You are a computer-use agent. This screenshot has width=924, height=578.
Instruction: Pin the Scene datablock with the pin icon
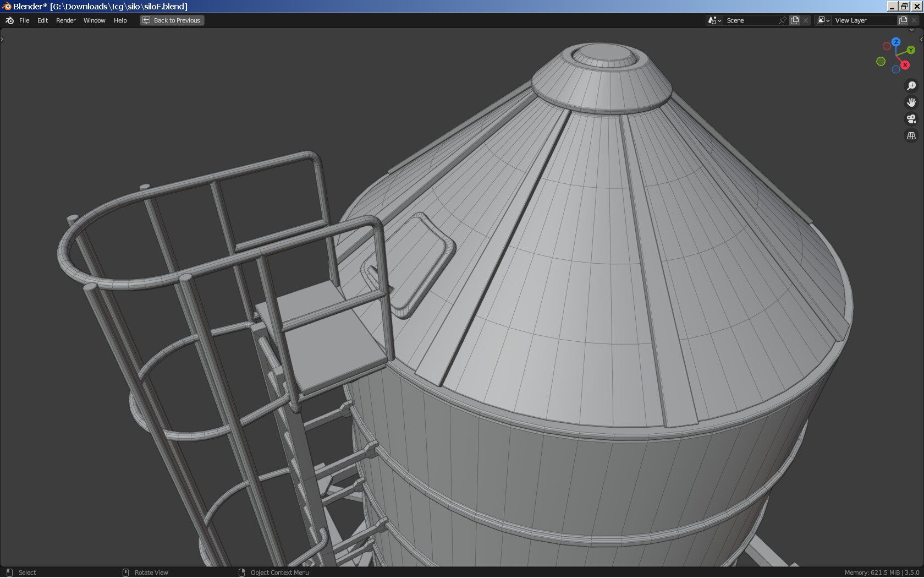pyautogui.click(x=782, y=20)
